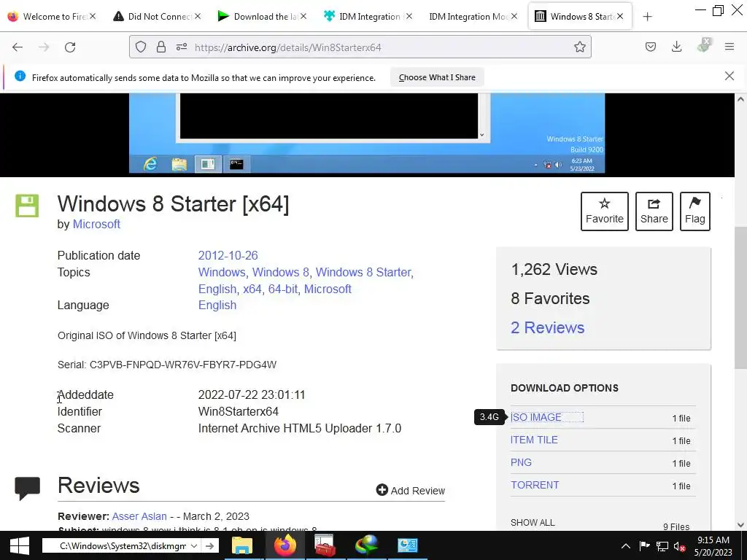
Task: Open site permissions icon in address bar
Action: pyautogui.click(x=182, y=47)
